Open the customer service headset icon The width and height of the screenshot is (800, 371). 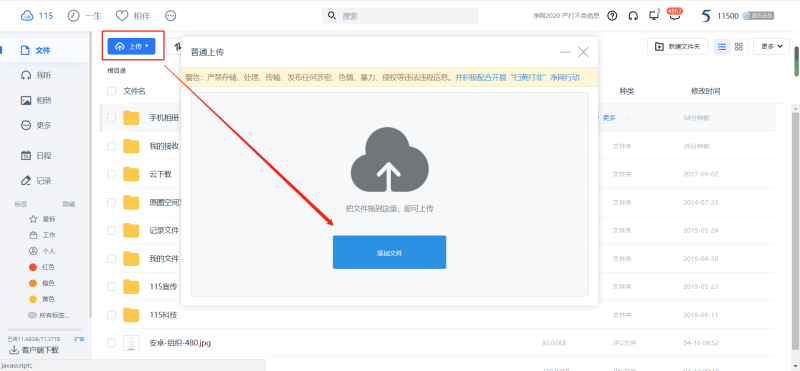click(x=633, y=16)
